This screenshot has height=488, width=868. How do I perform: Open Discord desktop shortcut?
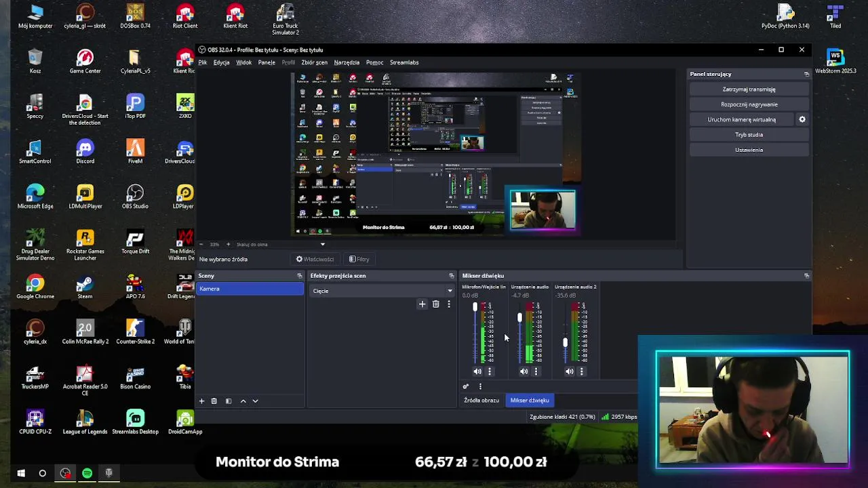(x=85, y=152)
